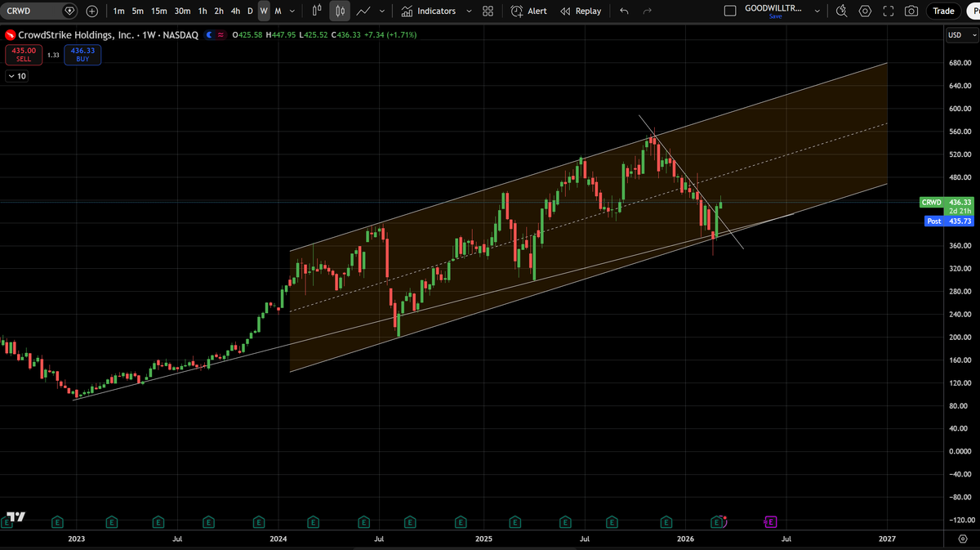Image resolution: width=980 pixels, height=550 pixels.
Task: Open the Indicators menu
Action: click(428, 11)
